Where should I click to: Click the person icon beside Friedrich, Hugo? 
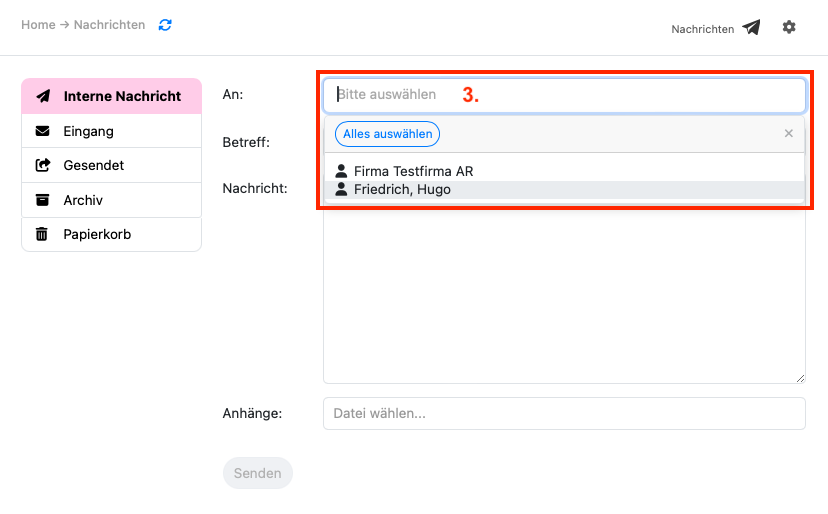(x=341, y=189)
